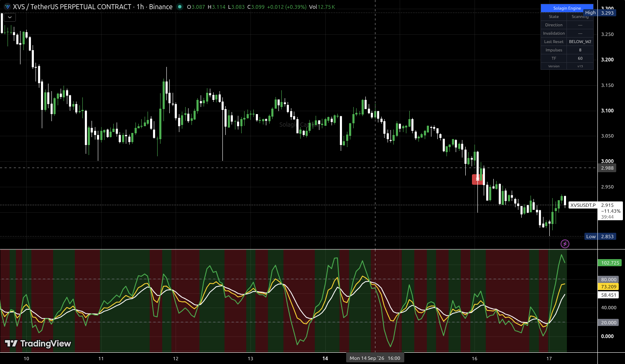Click the −11.43% change on price tag

[x=611, y=211]
